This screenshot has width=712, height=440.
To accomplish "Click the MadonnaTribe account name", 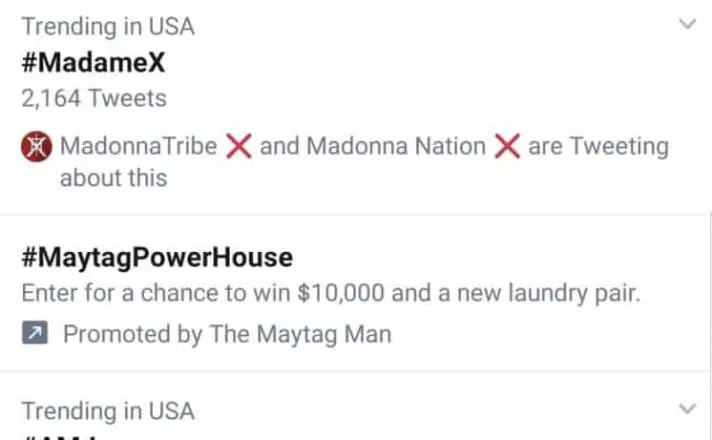I will point(138,146).
